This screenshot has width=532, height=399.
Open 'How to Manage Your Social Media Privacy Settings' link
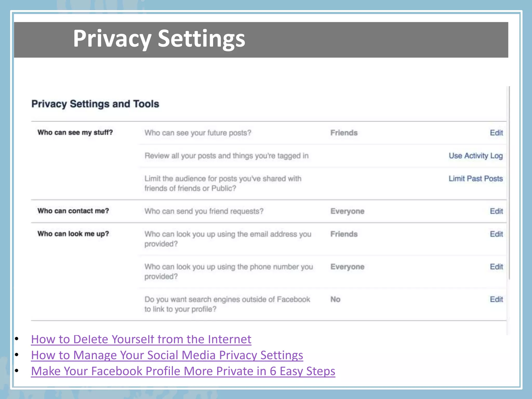point(167,355)
